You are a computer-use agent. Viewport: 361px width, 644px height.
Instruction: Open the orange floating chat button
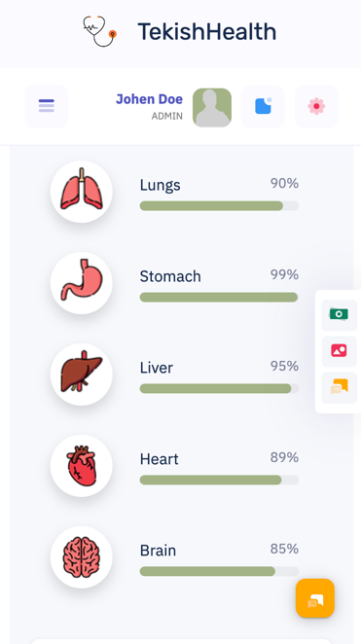tap(315, 598)
